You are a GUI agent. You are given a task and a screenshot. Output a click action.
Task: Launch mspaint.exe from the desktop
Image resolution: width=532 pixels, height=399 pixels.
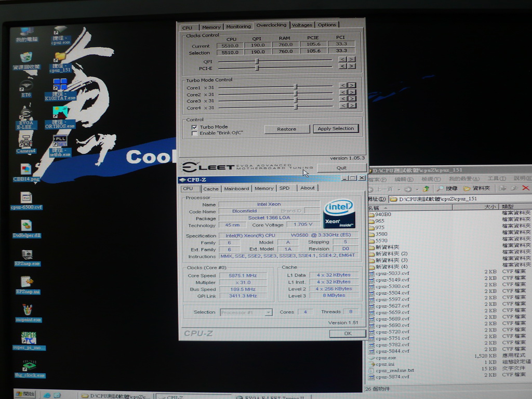(28, 313)
